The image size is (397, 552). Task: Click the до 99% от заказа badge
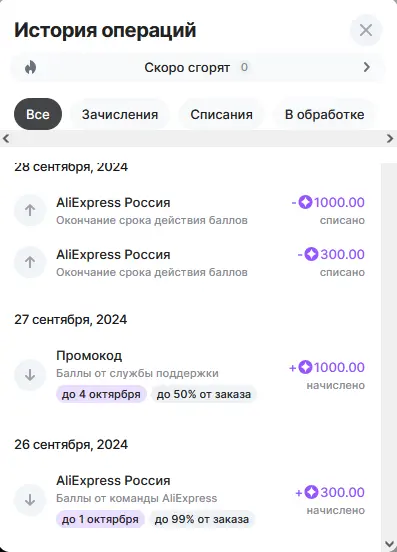click(x=202, y=519)
